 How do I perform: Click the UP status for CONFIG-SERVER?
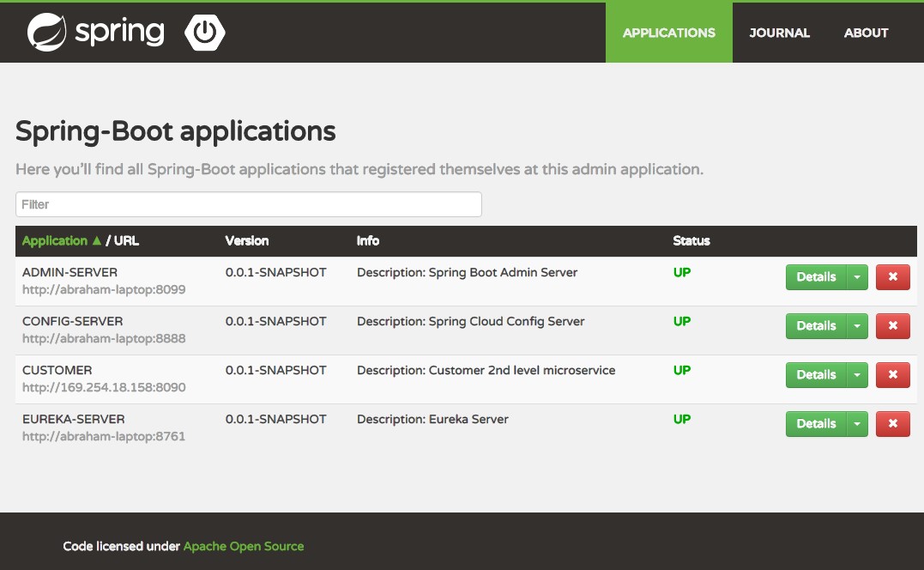(682, 321)
